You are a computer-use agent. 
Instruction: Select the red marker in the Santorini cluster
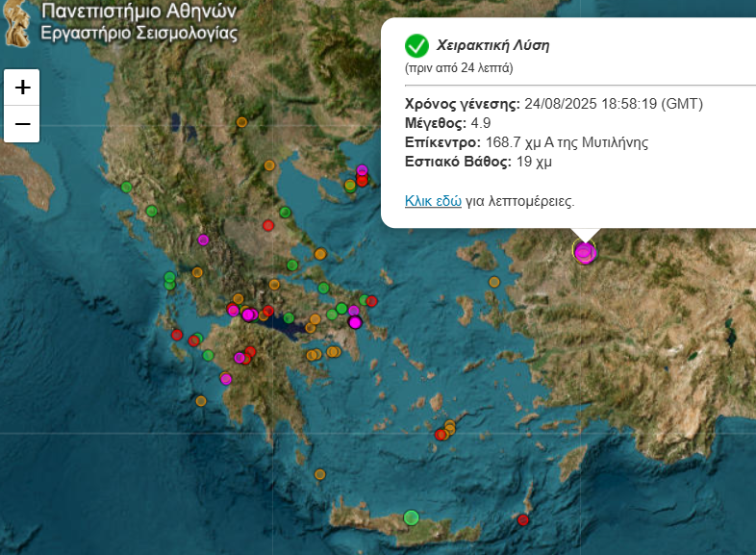coord(441,435)
